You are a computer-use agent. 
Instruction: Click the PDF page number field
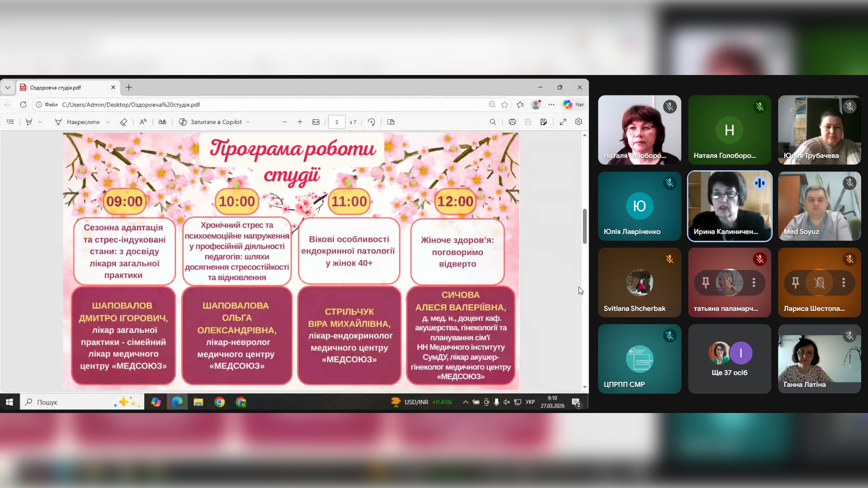336,122
